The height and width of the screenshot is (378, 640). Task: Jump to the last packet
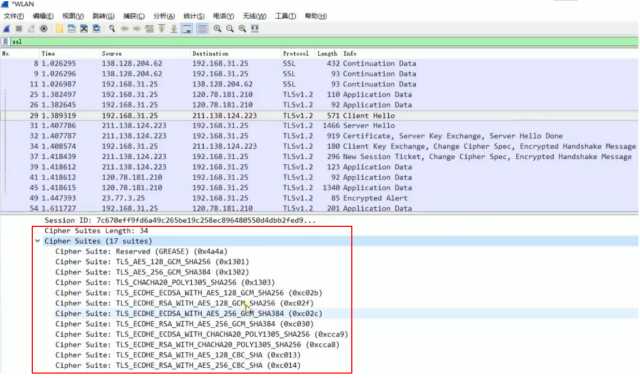click(174, 29)
